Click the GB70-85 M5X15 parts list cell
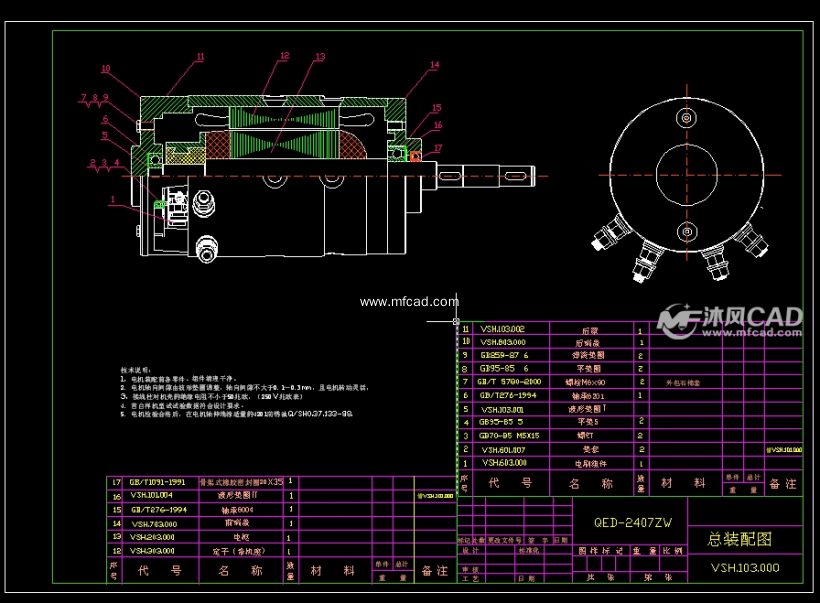The height and width of the screenshot is (603, 820). [x=509, y=435]
